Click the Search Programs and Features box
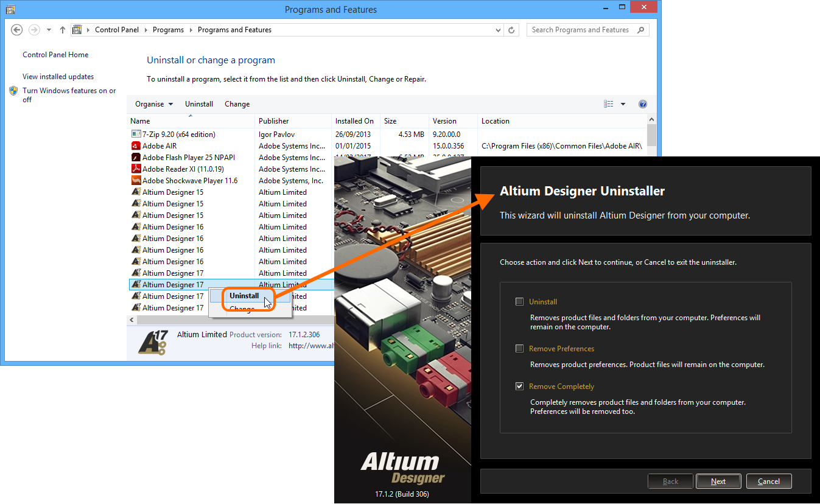Viewport: 820px width, 504px height. click(581, 30)
